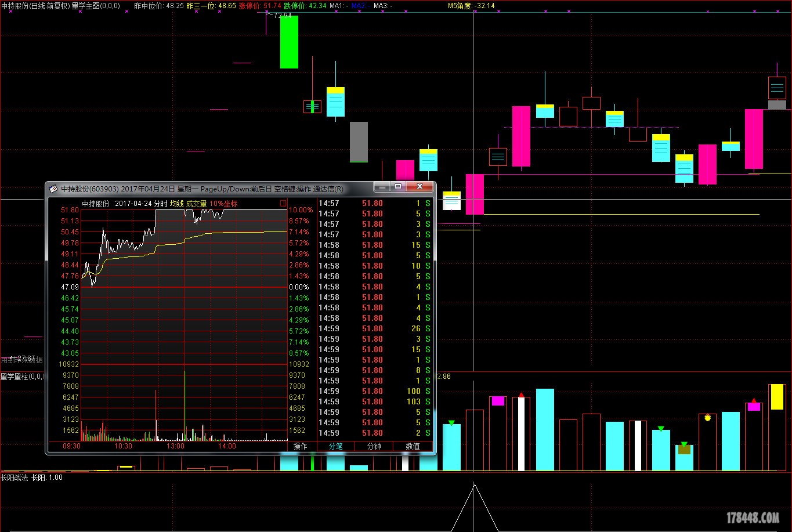Click the 0.00% baseline percent label

(299, 287)
